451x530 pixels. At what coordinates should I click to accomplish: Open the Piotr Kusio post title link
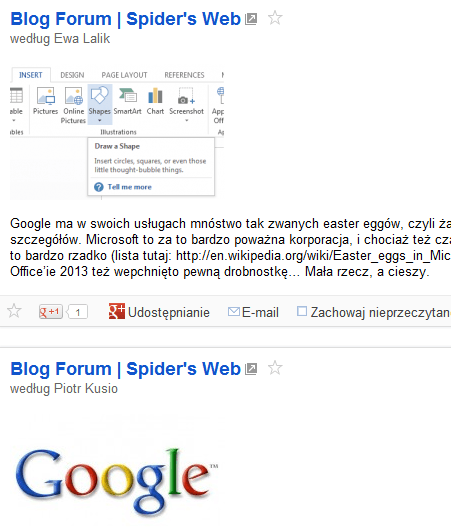(125, 368)
